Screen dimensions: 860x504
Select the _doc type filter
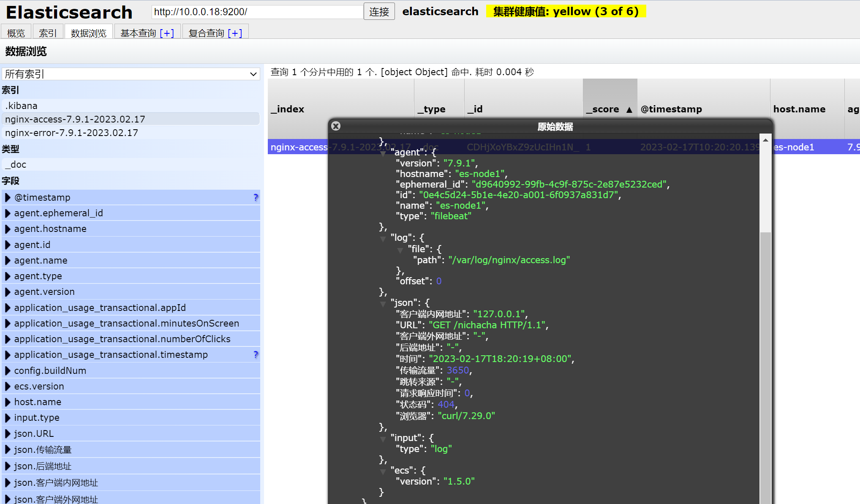point(16,164)
